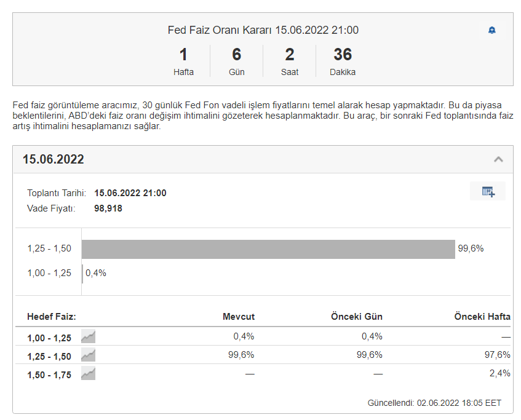Click the Fed Faiz Oranı Kararı title
The image size is (521, 420).
coord(263,30)
